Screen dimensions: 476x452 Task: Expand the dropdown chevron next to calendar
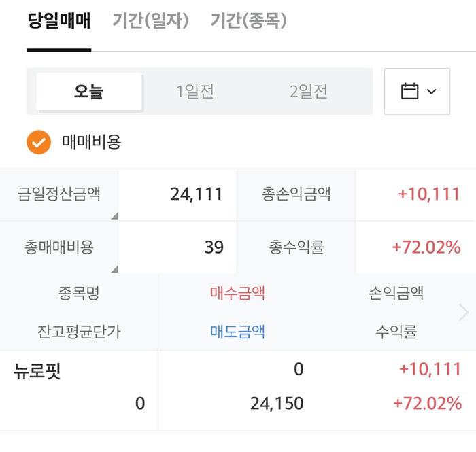(431, 91)
